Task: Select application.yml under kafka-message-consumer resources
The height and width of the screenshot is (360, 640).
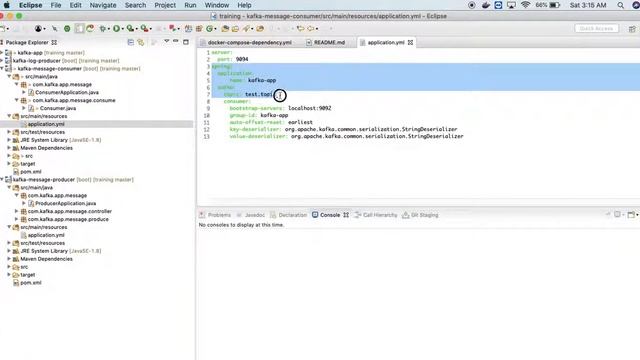Action: (46, 124)
